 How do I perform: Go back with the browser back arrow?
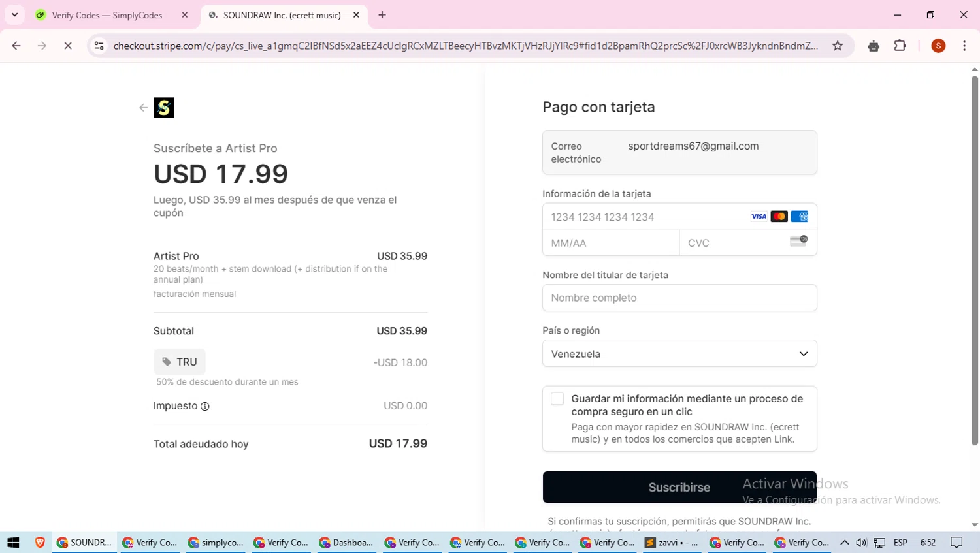click(x=16, y=46)
